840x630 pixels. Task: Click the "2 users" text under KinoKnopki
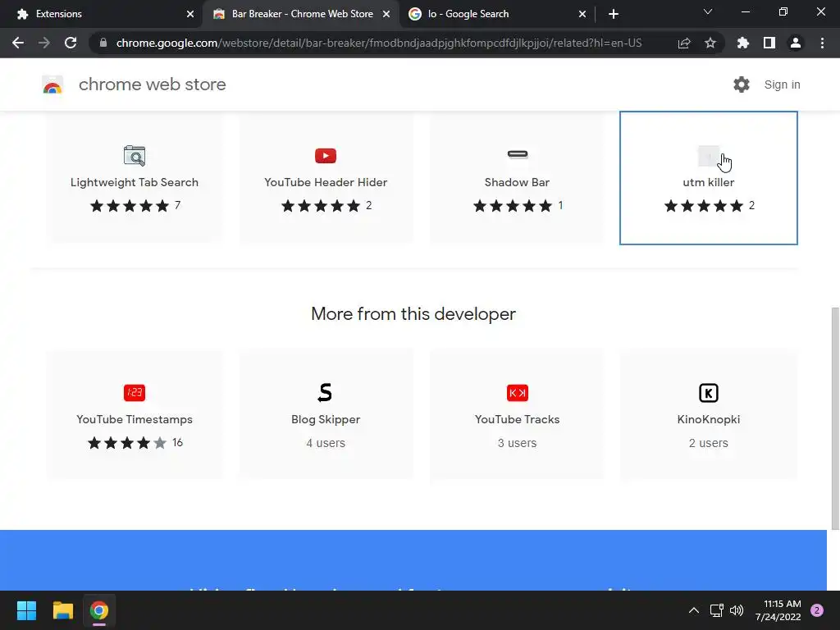[708, 443]
